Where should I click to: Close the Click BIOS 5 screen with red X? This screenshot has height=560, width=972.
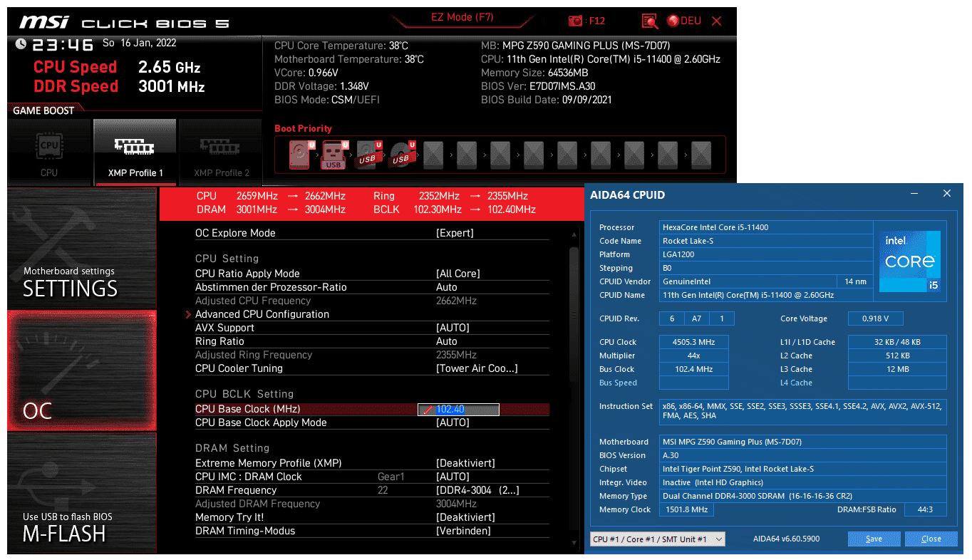[717, 21]
